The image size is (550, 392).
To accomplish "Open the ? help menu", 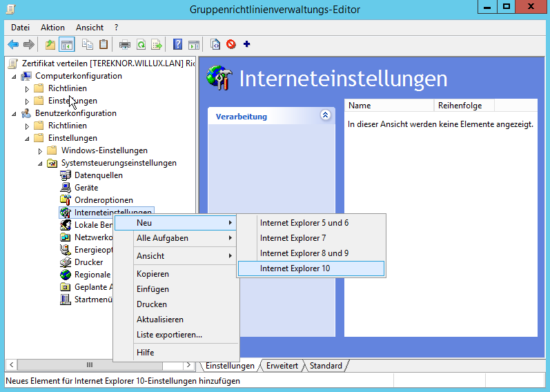I will pyautogui.click(x=117, y=28).
